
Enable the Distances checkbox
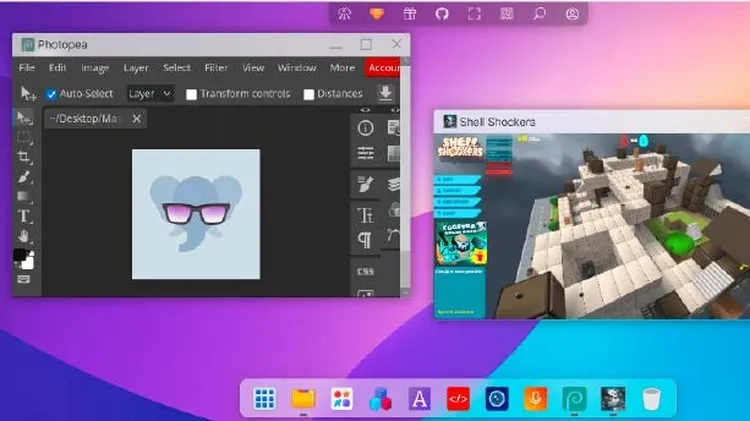pyautogui.click(x=309, y=94)
